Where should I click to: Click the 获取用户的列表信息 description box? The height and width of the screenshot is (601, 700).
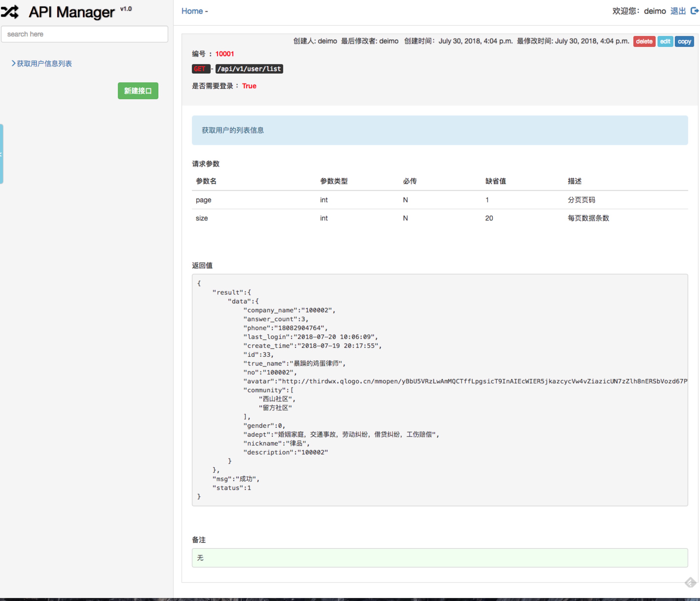(440, 131)
